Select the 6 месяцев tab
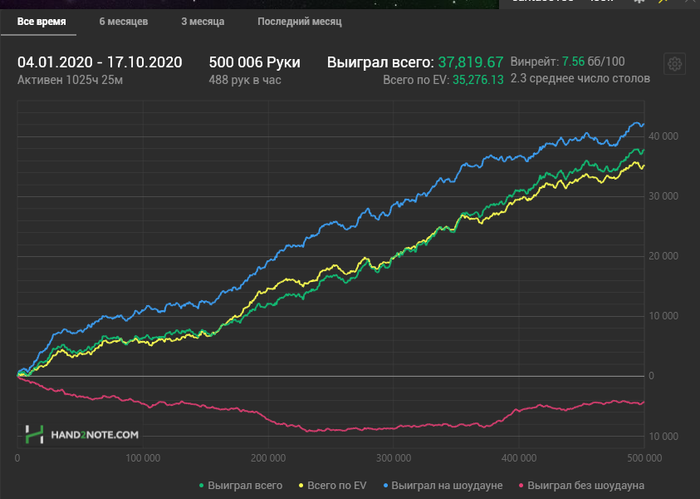 tap(124, 21)
